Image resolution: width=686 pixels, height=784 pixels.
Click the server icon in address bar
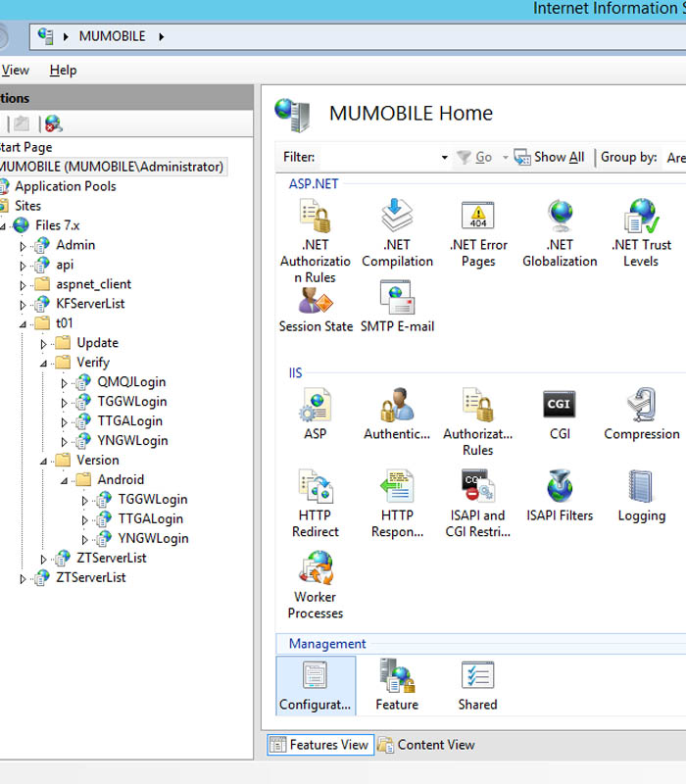(45, 36)
